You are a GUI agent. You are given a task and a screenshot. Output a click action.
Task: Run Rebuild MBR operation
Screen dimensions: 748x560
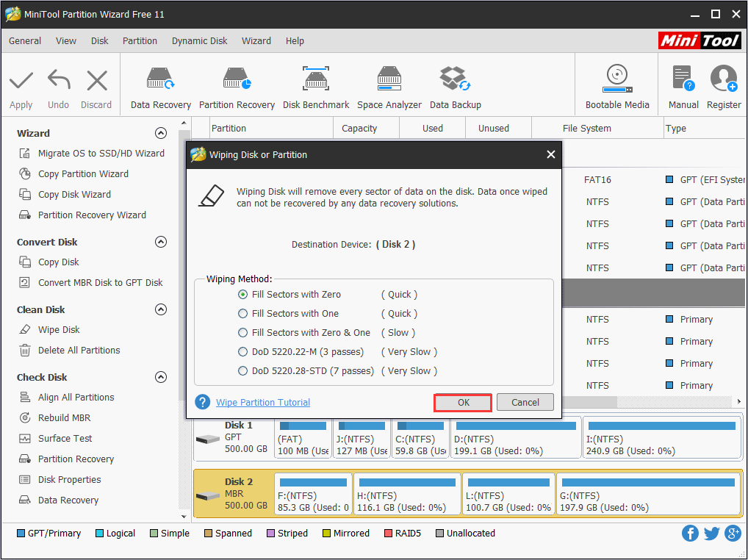point(54,417)
